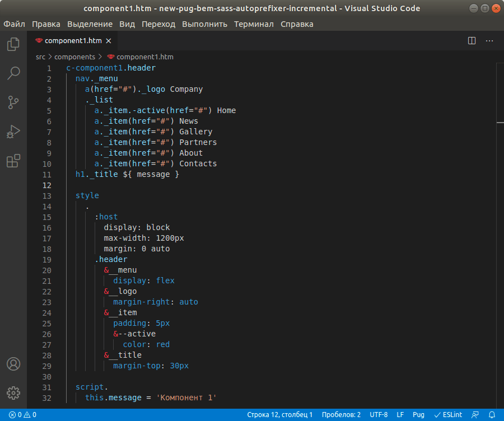
Task: Open indentation setting Пробелов: 2
Action: tap(341, 415)
